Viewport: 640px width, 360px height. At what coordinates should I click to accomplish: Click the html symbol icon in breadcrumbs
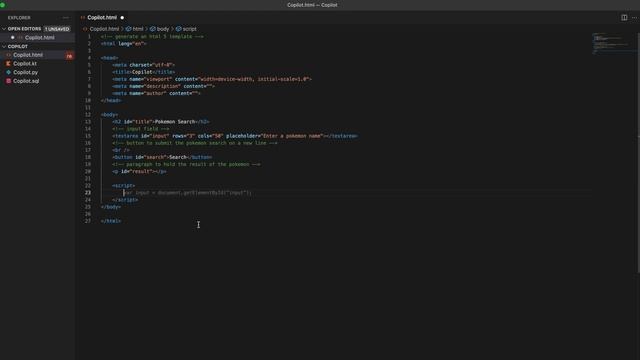point(128,29)
